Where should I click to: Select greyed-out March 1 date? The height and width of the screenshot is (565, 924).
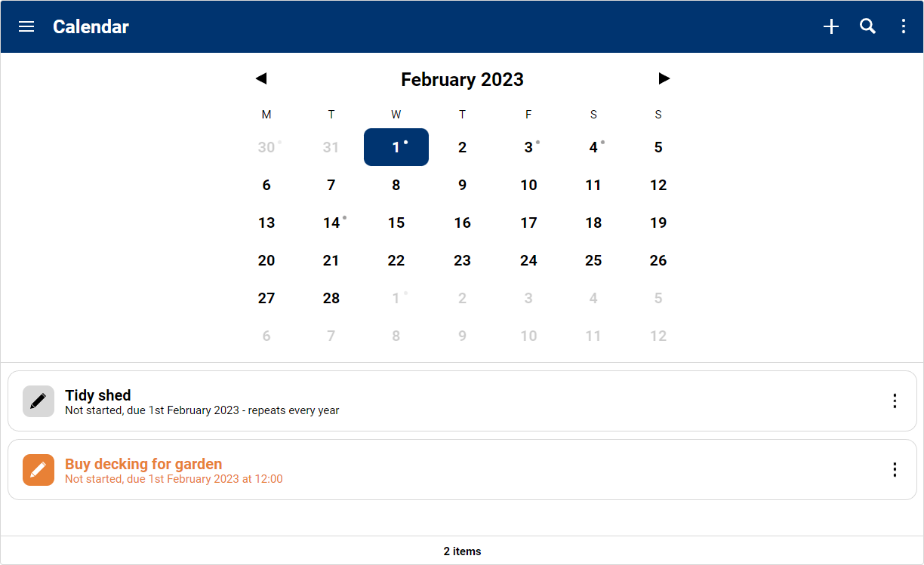(396, 298)
